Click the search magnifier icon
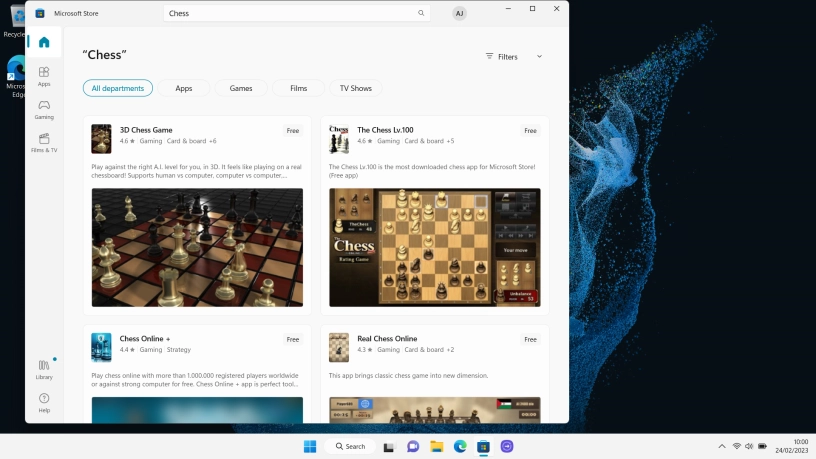The image size is (816, 459). tap(423, 14)
